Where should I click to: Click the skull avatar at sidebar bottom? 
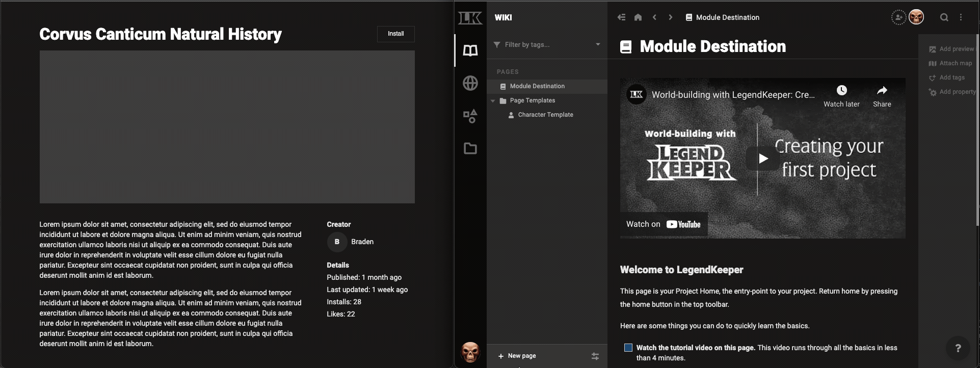point(470,352)
